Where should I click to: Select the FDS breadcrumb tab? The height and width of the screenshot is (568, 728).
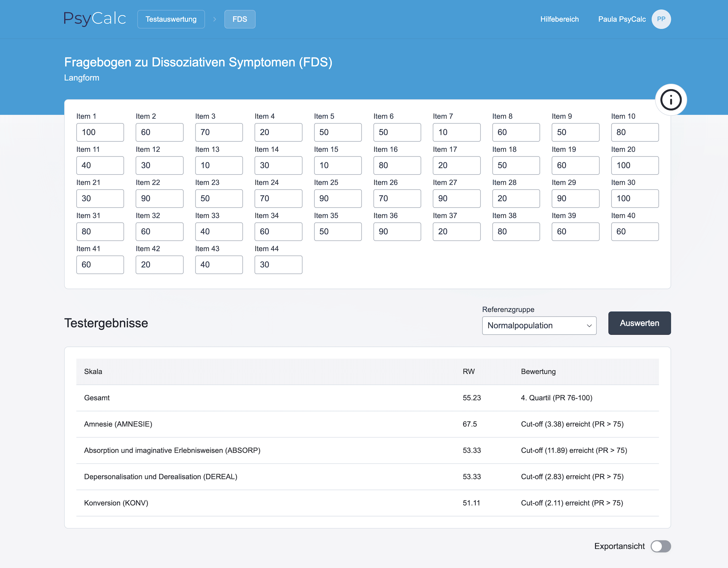[240, 19]
